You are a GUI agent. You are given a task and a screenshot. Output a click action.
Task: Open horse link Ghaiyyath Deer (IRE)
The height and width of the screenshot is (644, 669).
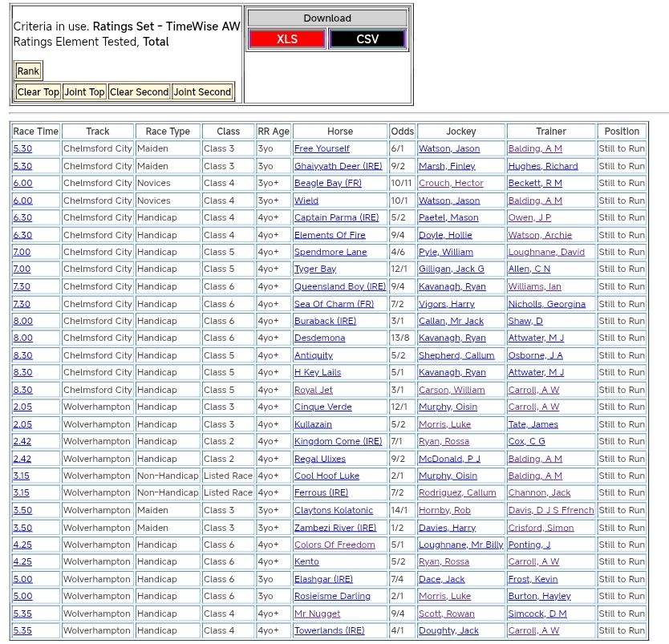click(x=338, y=166)
